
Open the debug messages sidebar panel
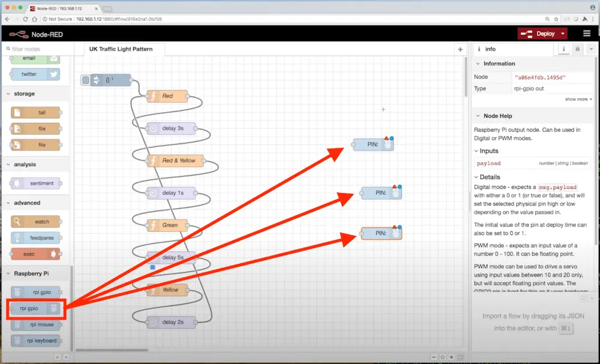pos(577,49)
